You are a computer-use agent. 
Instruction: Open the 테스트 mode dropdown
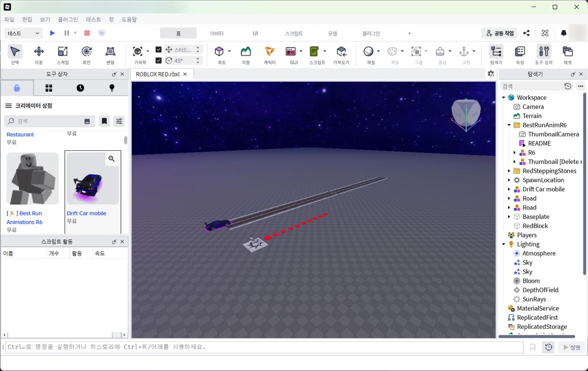(x=24, y=33)
